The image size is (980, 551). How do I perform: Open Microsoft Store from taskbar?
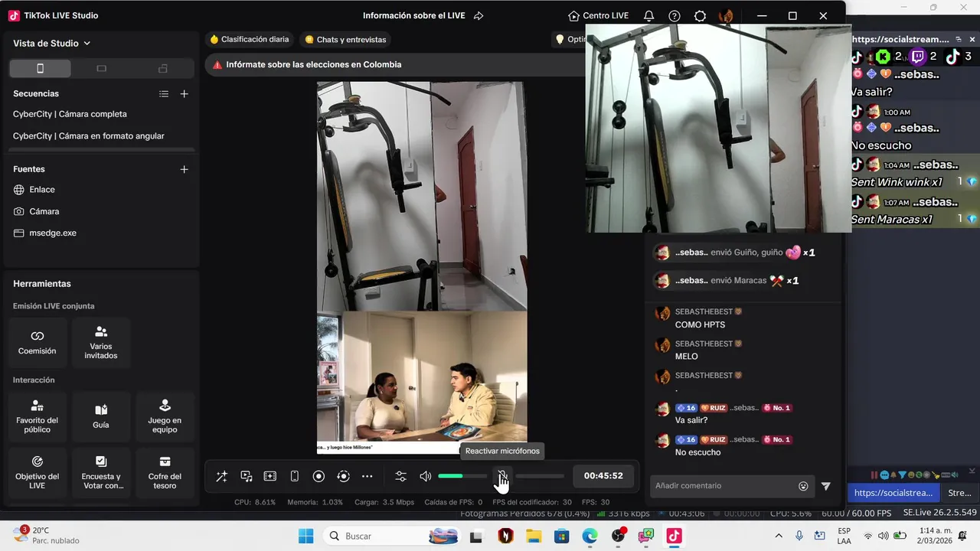click(x=561, y=536)
